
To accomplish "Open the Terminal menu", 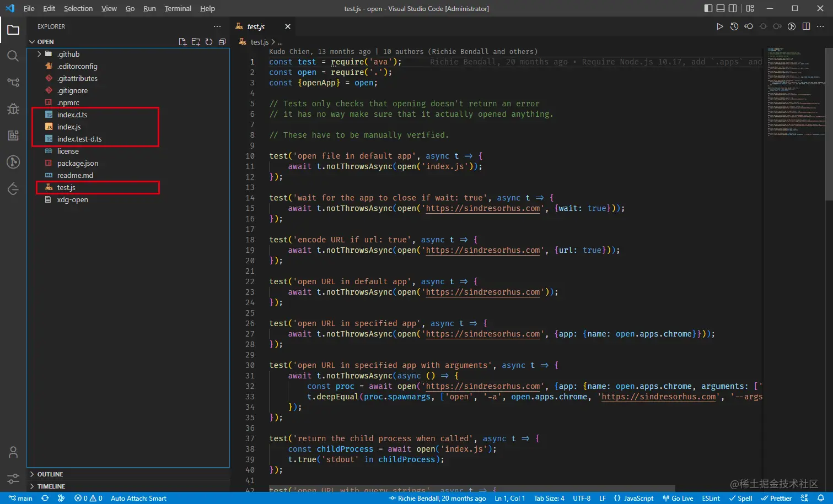I will point(178,8).
